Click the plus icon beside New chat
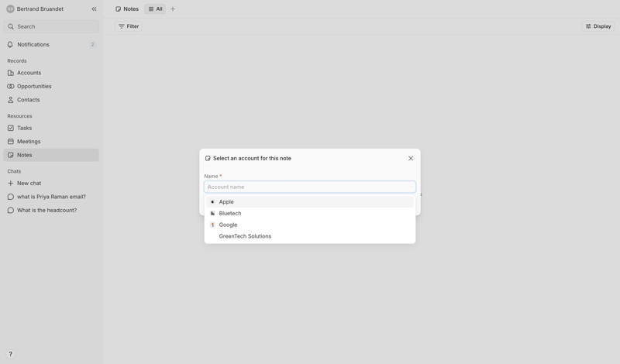This screenshot has height=364, width=620. coord(11,184)
